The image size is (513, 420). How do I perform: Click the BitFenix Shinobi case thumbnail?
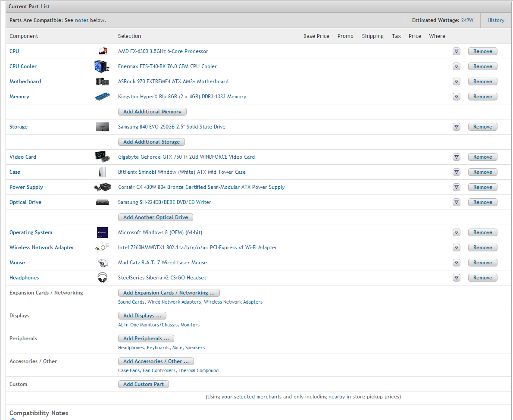point(103,172)
